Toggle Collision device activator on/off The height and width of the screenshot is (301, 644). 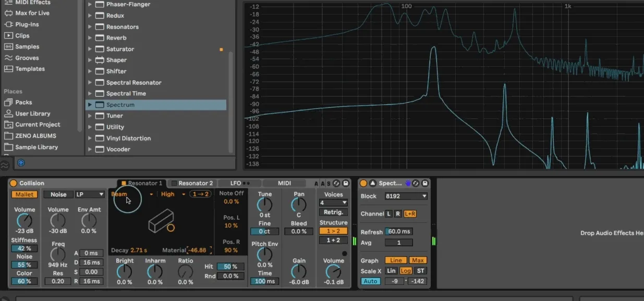point(14,183)
